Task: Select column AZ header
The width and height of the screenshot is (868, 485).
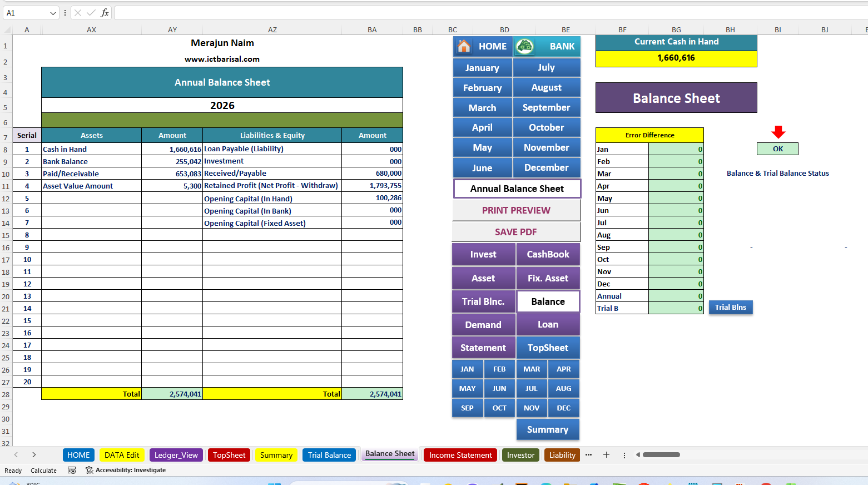Action: point(272,29)
